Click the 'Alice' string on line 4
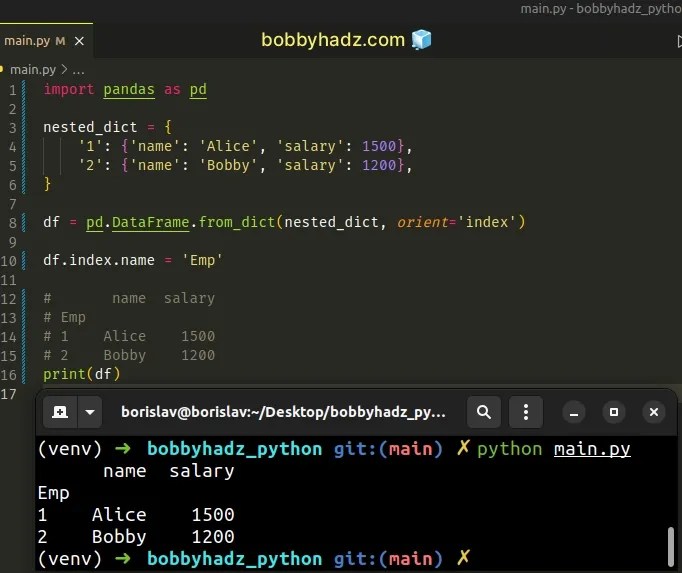 pyautogui.click(x=228, y=146)
